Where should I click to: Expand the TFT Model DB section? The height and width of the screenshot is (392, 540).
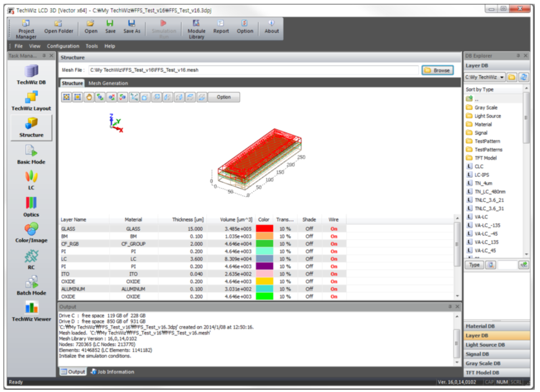(x=497, y=373)
